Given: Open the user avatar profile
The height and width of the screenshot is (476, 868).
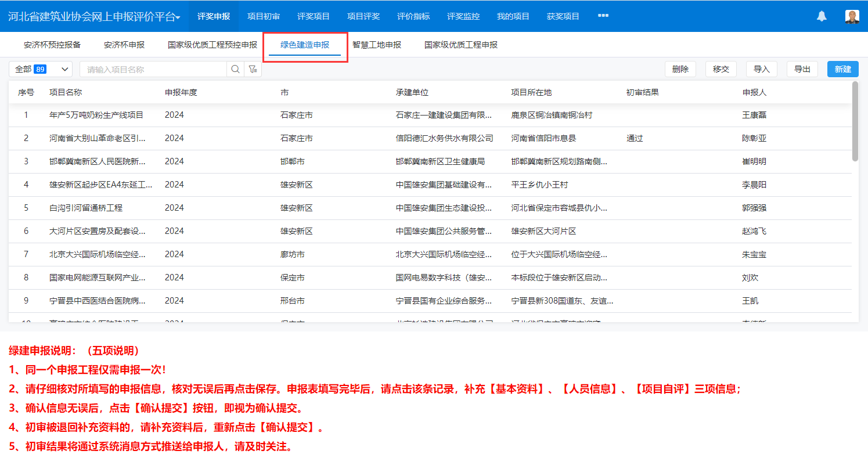Looking at the screenshot, I should pyautogui.click(x=852, y=16).
